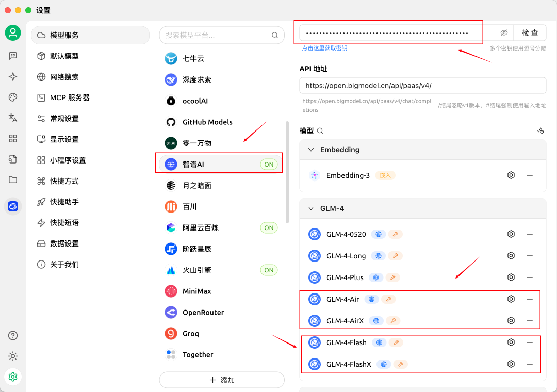Open 小程序设置 settings section
This screenshot has width=557, height=392.
[90, 160]
